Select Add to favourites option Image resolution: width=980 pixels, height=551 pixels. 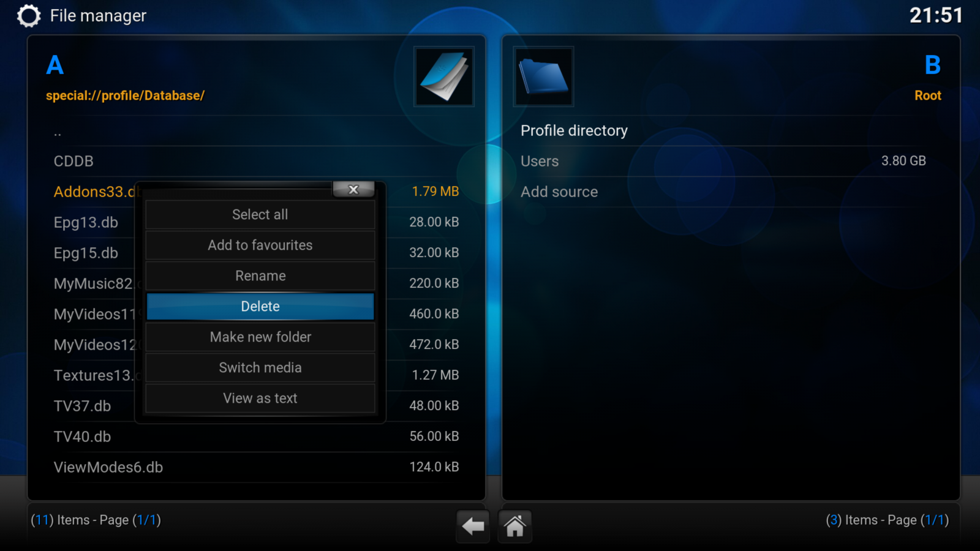[260, 246]
